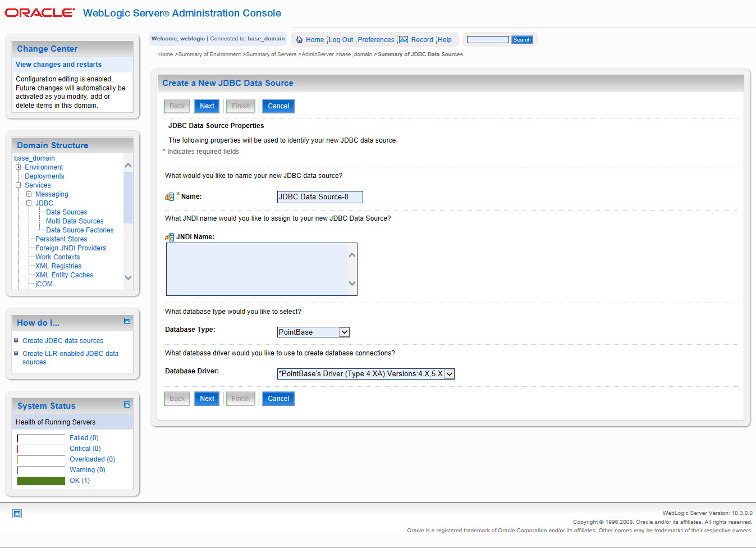The image size is (756, 548).
Task: Click the Critical (0) status link
Action: coord(85,449)
